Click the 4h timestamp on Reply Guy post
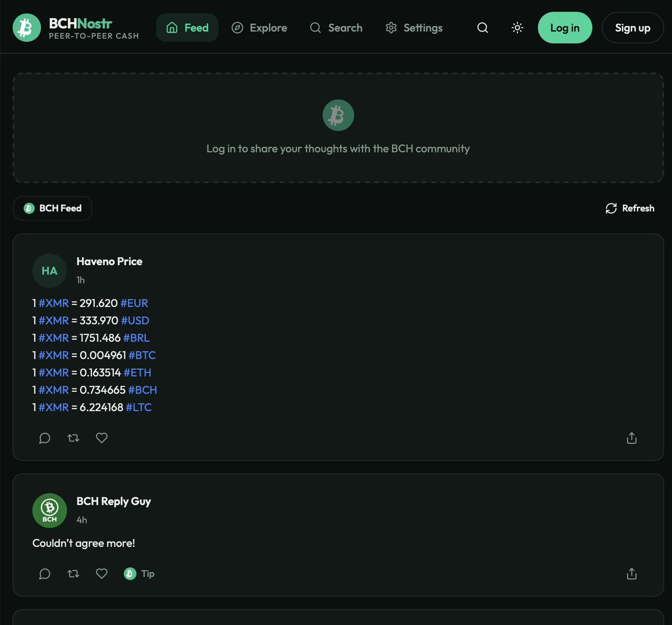Image resolution: width=672 pixels, height=625 pixels. [81, 520]
